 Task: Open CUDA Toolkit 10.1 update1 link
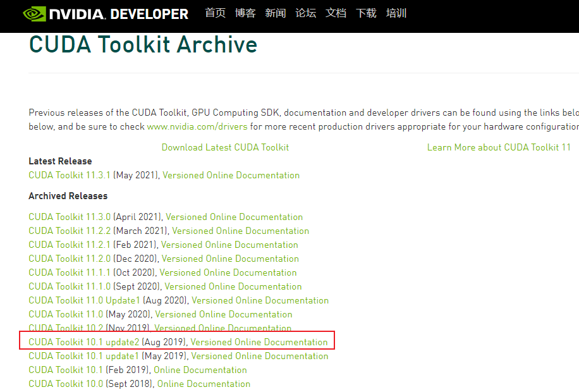coord(84,356)
